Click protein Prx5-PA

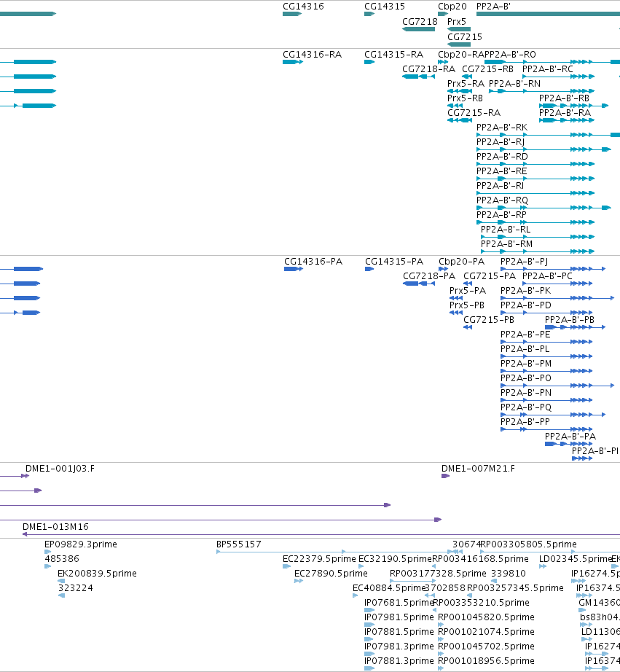point(468,291)
